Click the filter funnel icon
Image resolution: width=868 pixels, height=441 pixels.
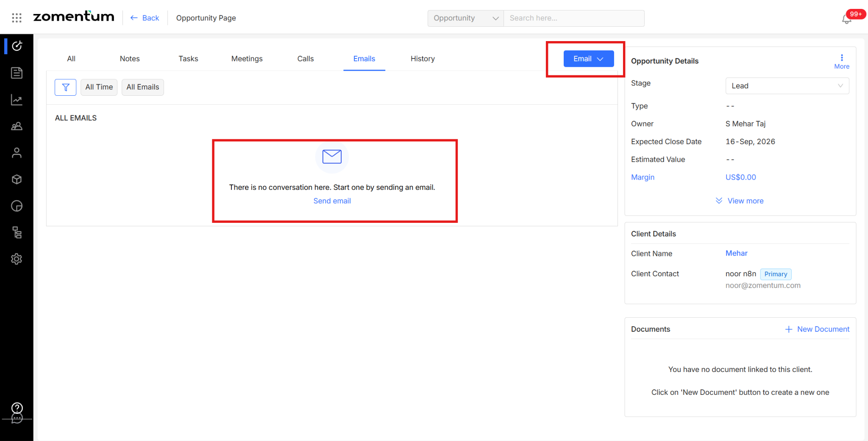(66, 87)
